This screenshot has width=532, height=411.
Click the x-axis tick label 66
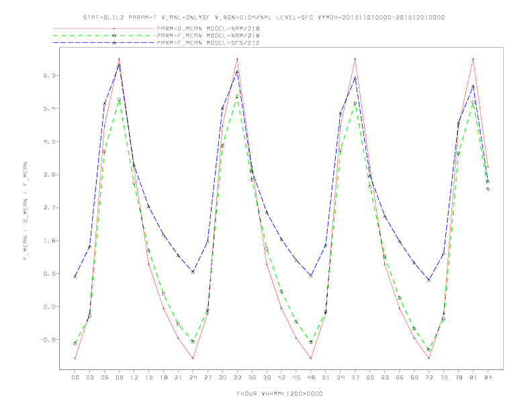400,377
